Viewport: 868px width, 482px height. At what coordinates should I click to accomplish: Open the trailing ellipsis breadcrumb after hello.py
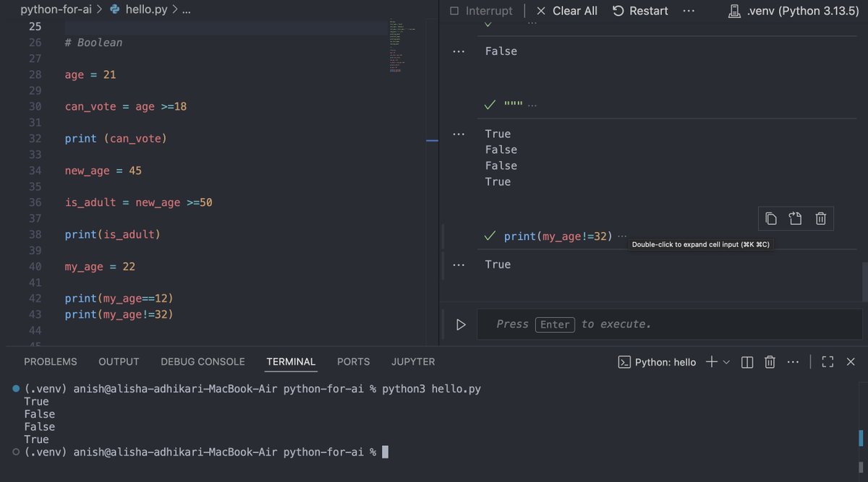[x=187, y=10]
